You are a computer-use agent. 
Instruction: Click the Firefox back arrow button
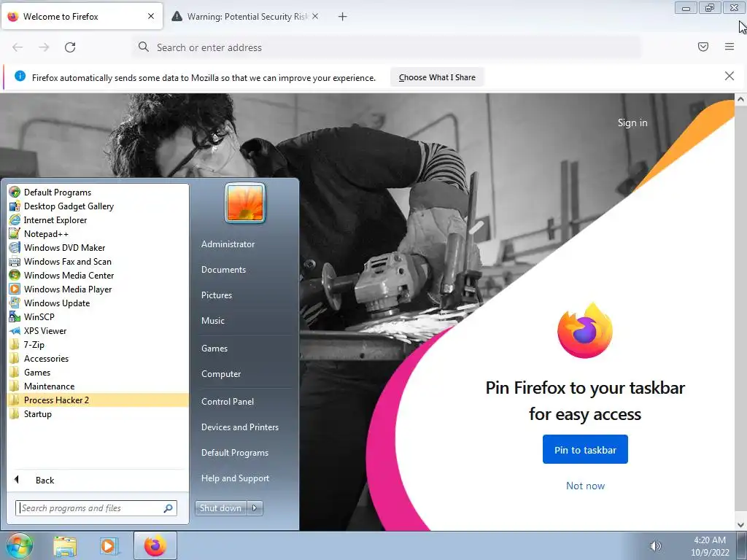(x=18, y=47)
